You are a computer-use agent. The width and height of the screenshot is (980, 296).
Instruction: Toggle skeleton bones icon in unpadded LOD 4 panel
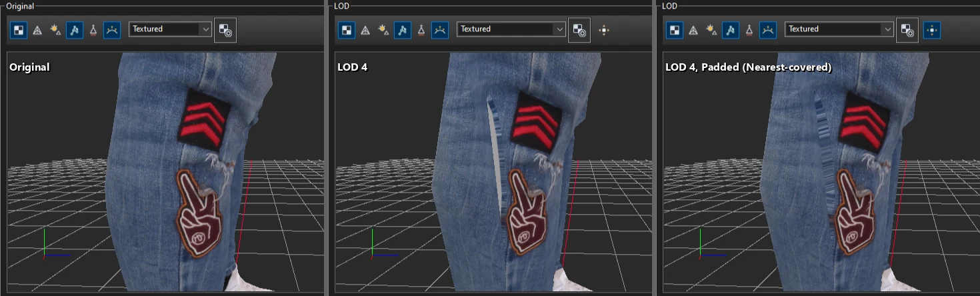pos(403,30)
